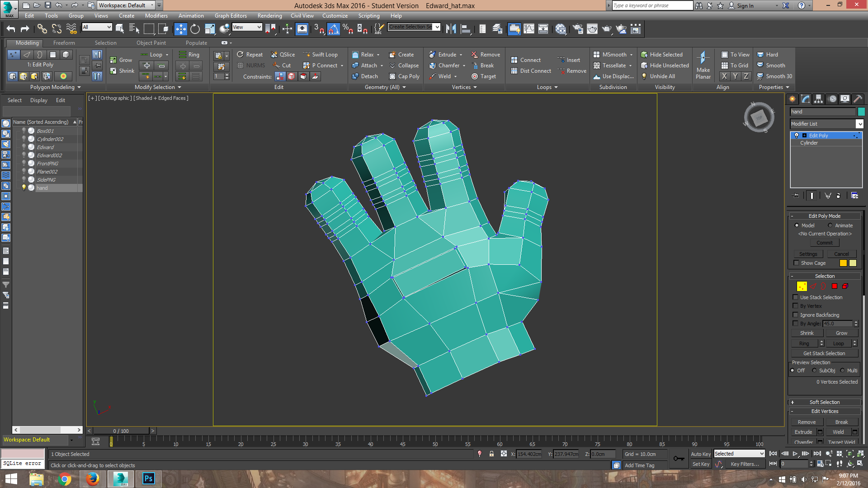Click the QSlice tool
Screen dimensions: 868x488
pyautogui.click(x=283, y=55)
